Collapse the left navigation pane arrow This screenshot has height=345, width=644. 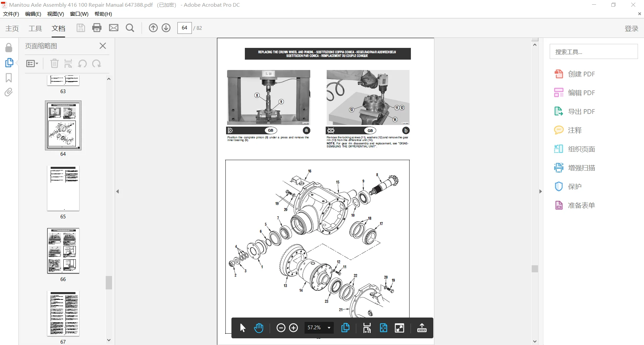click(117, 192)
